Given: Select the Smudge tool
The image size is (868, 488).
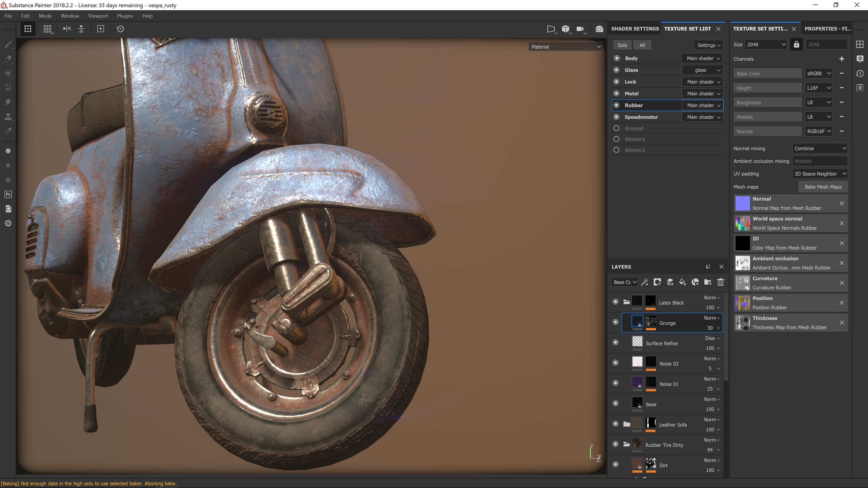Looking at the screenshot, I should [x=8, y=102].
